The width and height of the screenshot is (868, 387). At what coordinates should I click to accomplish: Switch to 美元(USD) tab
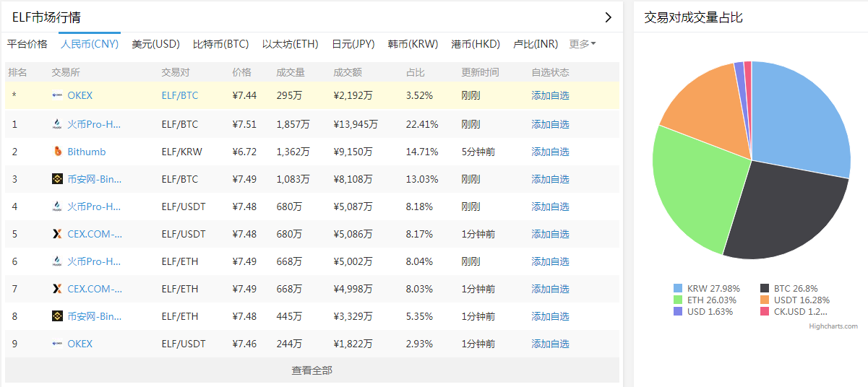155,44
